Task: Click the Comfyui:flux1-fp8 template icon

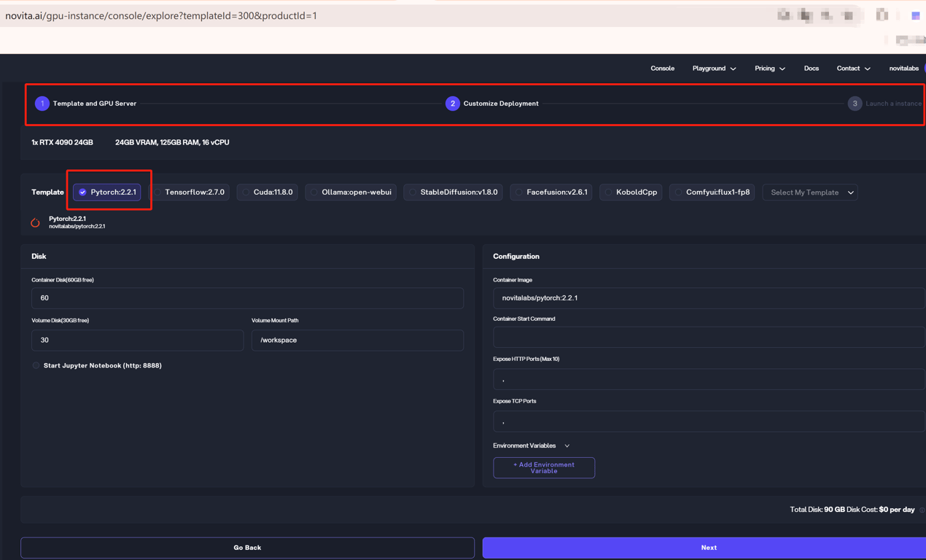Action: (x=678, y=192)
